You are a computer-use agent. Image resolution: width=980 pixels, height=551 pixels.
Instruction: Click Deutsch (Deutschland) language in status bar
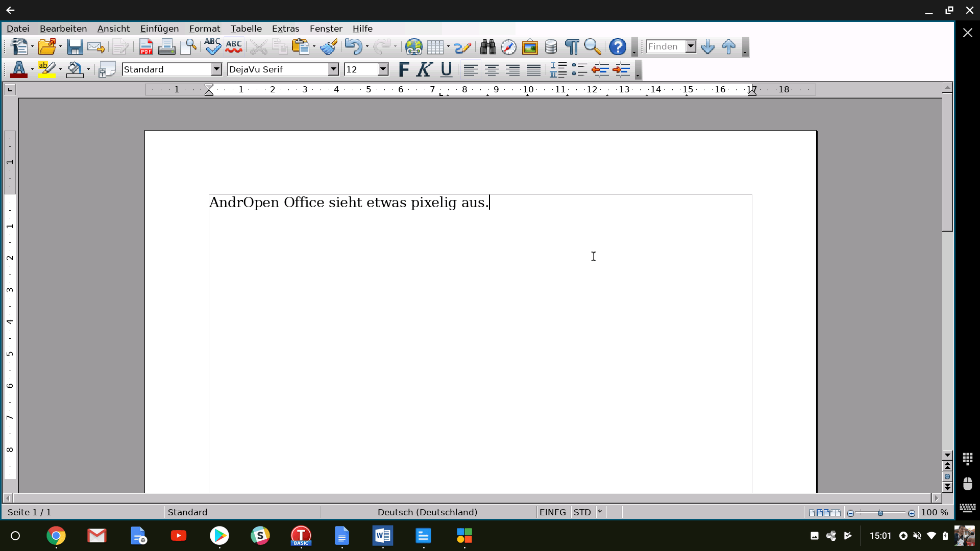tap(427, 512)
